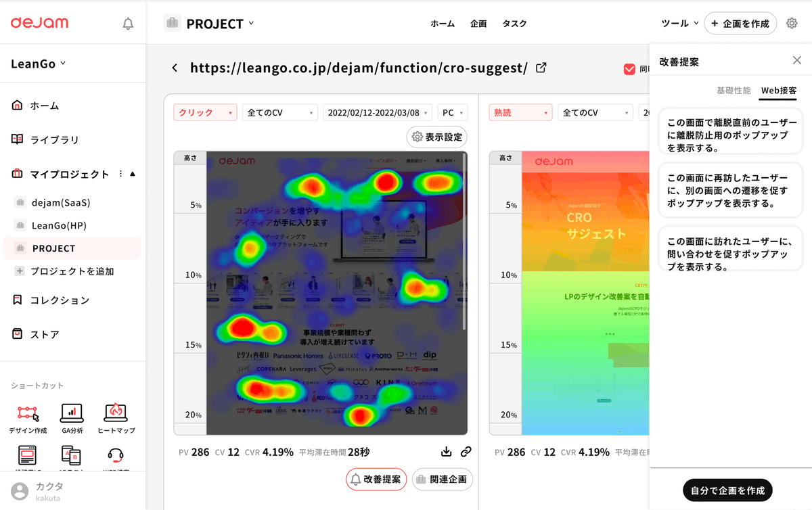Open コレクション in the sidebar
Screen dimensions: 812x510
(51, 300)
